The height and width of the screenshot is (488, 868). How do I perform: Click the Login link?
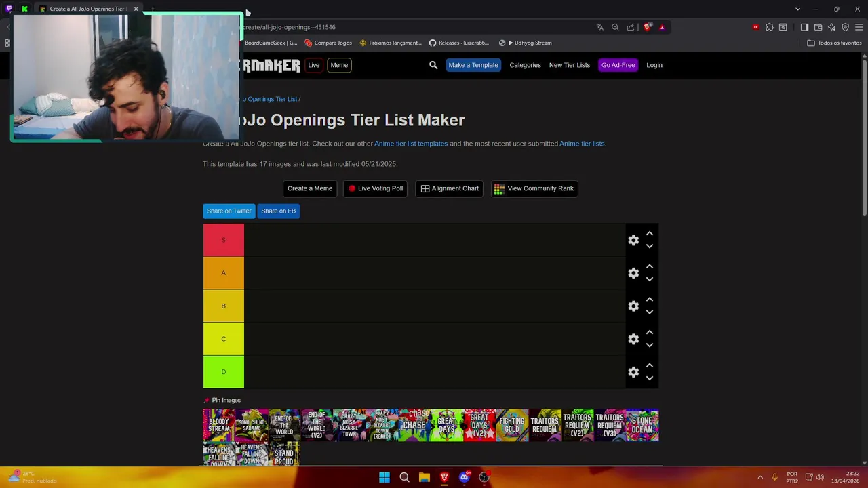[x=654, y=65]
